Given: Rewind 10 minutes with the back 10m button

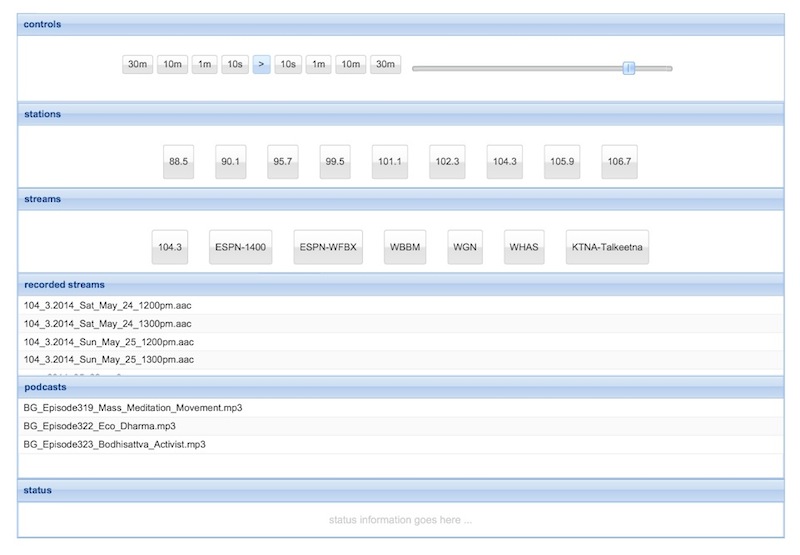Looking at the screenshot, I should point(172,64).
